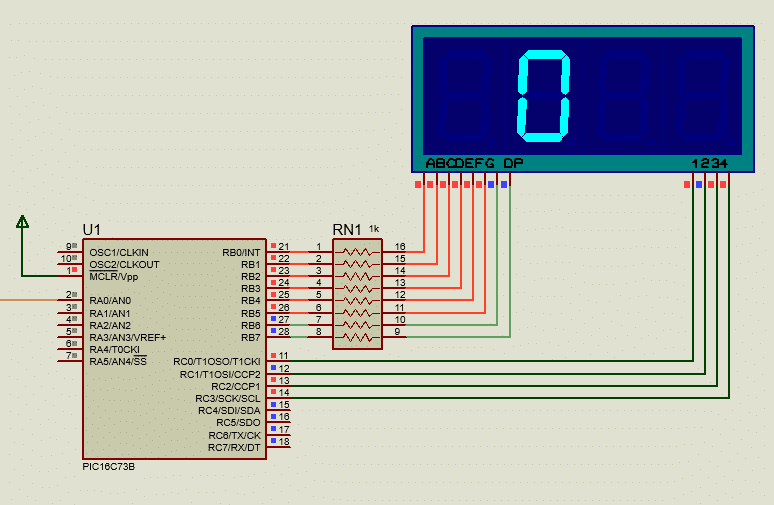The height and width of the screenshot is (505, 774).
Task: Click the RB3 pin label
Action: [x=250, y=288]
